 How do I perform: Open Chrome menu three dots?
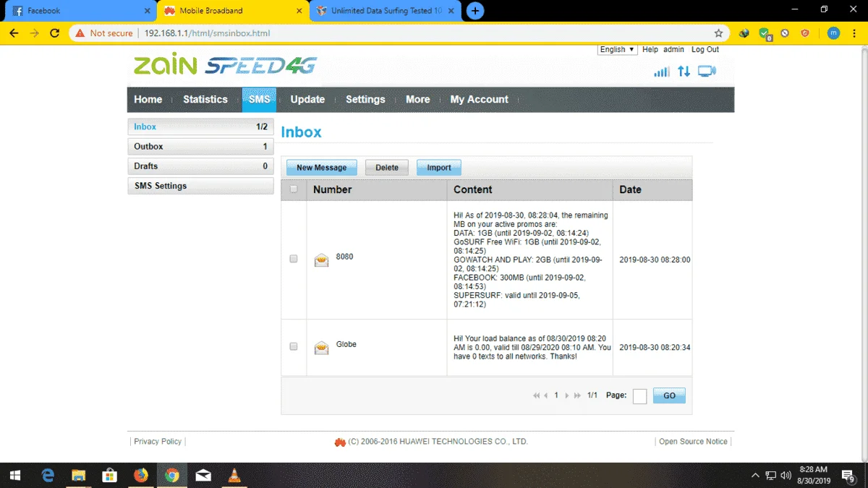854,33
